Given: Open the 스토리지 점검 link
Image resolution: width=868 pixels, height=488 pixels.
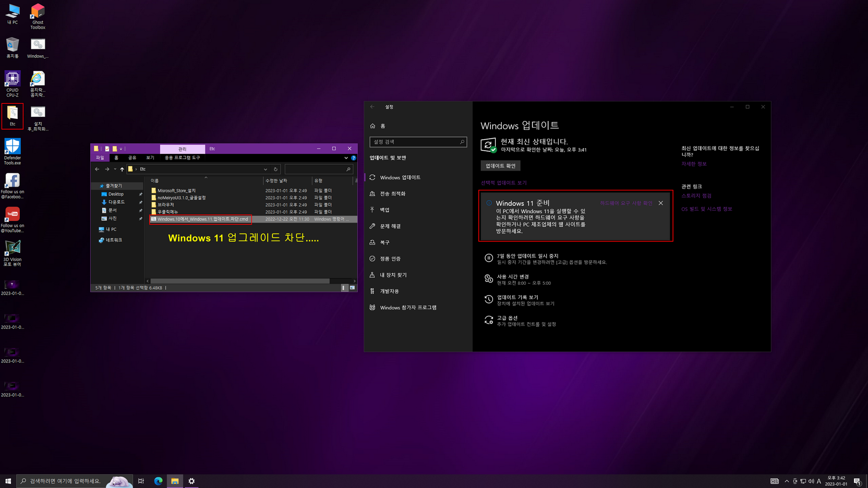Looking at the screenshot, I should [696, 196].
